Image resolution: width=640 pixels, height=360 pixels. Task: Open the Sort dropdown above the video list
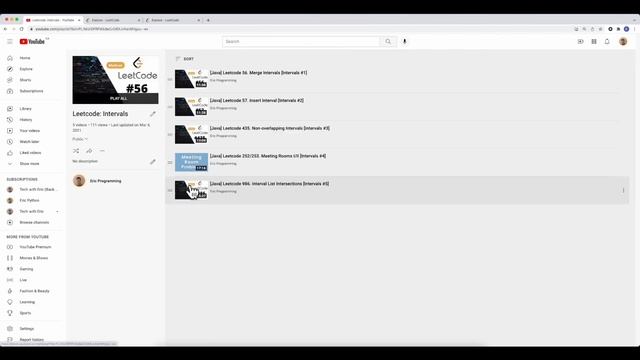pos(184,59)
